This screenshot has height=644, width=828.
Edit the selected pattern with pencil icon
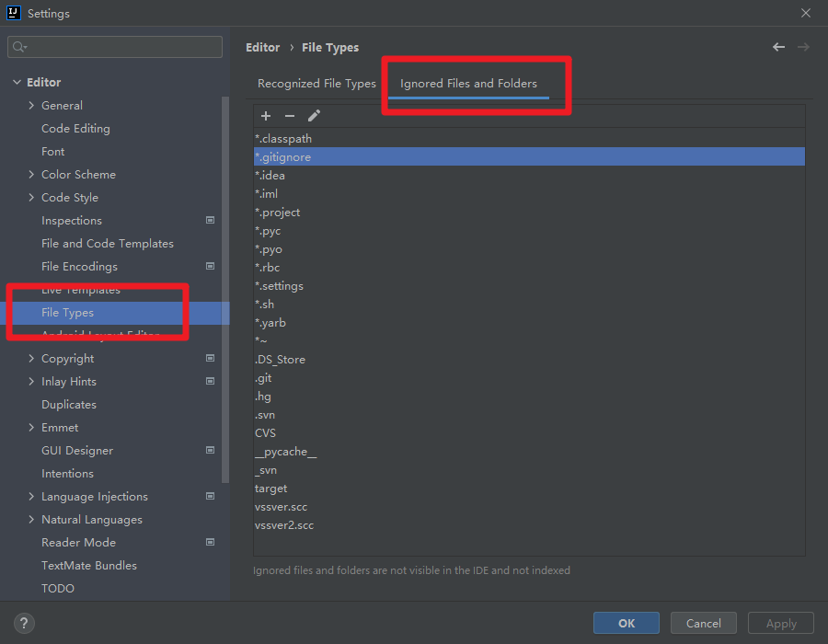tap(314, 116)
